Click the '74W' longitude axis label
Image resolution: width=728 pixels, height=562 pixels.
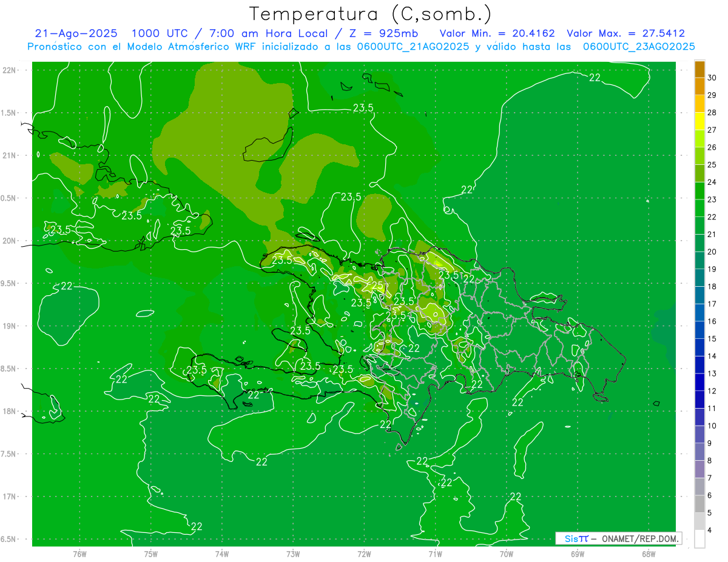click(222, 554)
